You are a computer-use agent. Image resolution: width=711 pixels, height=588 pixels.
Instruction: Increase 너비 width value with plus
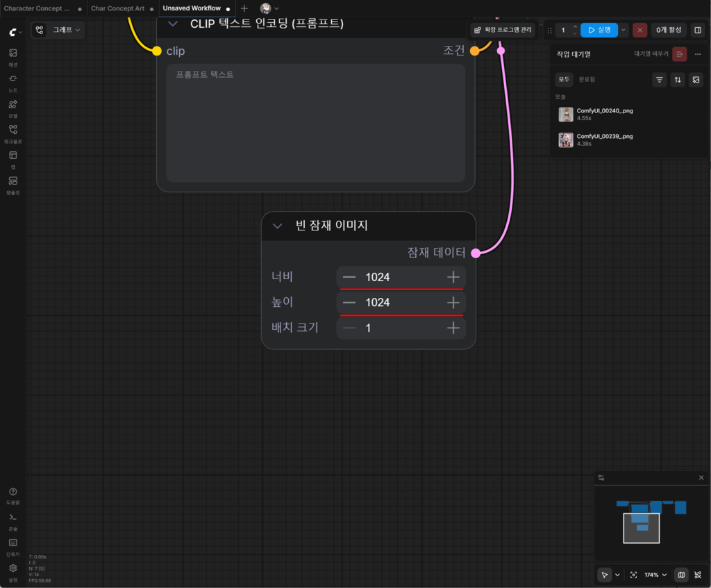coord(453,277)
